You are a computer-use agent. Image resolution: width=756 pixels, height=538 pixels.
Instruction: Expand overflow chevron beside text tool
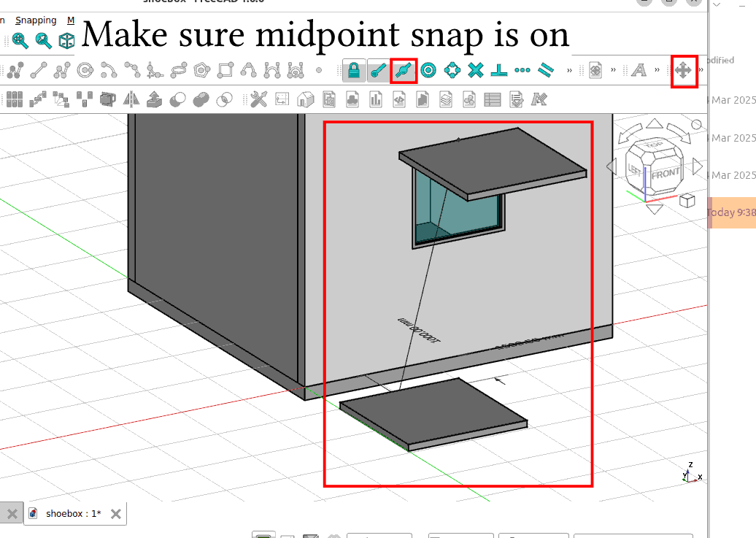pyautogui.click(x=657, y=71)
